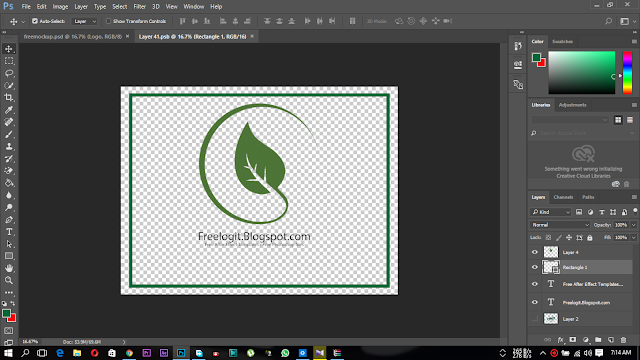The height and width of the screenshot is (360, 640).
Task: Open the Fill value dropdown
Action: pos(633,238)
